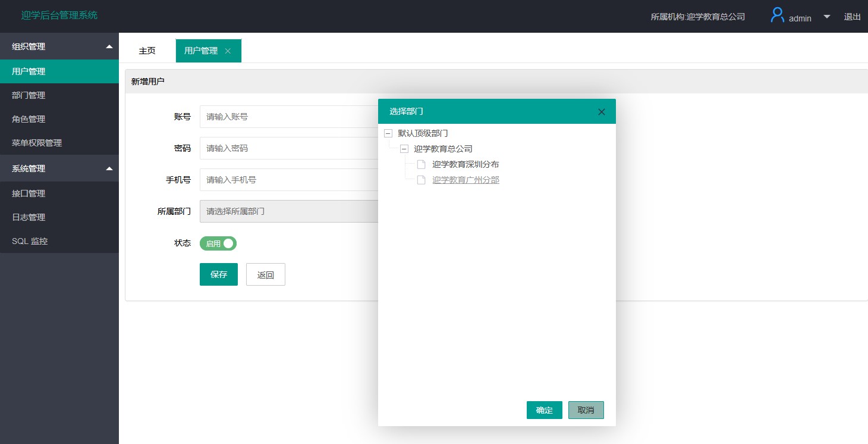Toggle the 启用 status switch

218,243
